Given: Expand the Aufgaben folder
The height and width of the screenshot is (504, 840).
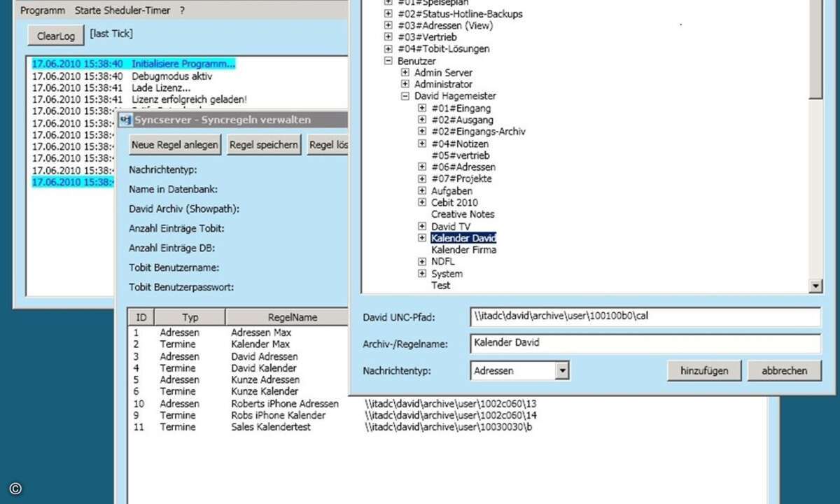Looking at the screenshot, I should coord(422,190).
